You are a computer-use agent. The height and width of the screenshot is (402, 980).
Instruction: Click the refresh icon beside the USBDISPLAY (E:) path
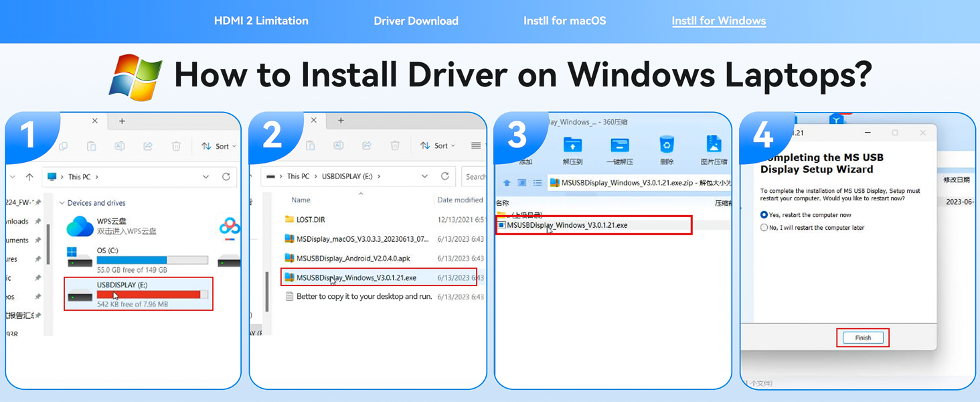(x=444, y=176)
